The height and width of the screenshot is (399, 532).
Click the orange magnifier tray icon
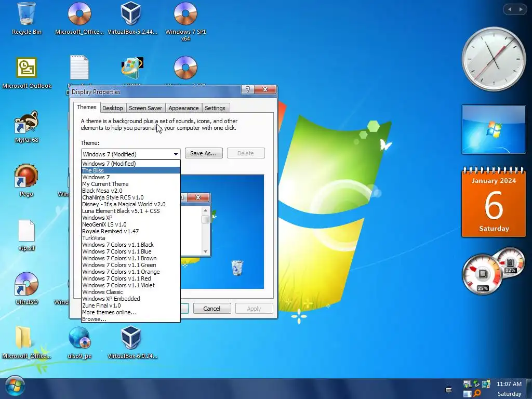tap(477, 393)
